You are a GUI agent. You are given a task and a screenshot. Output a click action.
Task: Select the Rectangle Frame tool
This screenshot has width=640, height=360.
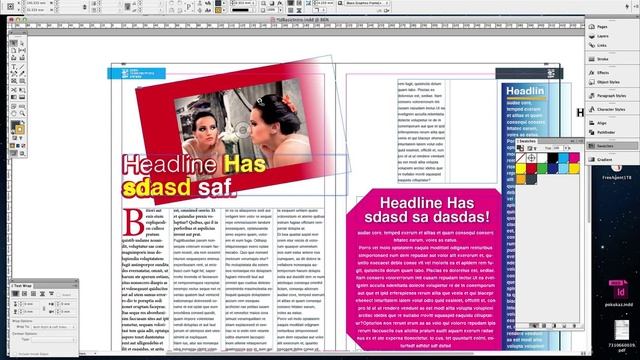pyautogui.click(x=13, y=81)
